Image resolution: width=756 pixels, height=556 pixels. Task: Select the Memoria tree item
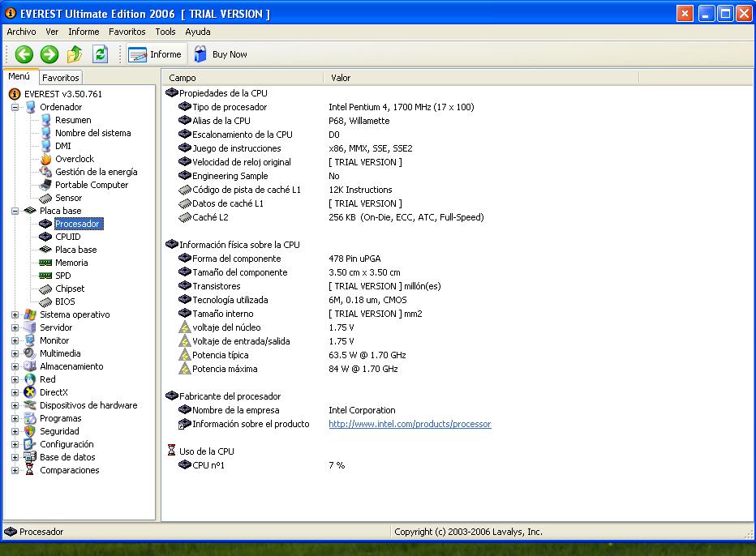pos(71,263)
